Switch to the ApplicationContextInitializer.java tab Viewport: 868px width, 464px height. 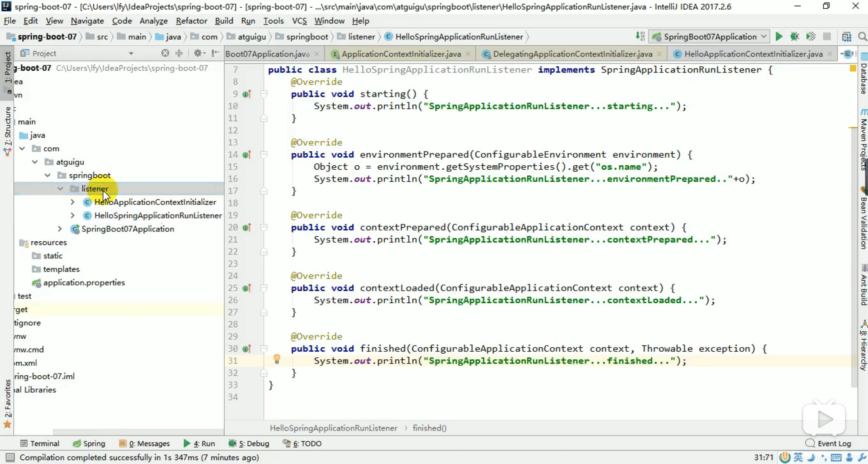[401, 54]
